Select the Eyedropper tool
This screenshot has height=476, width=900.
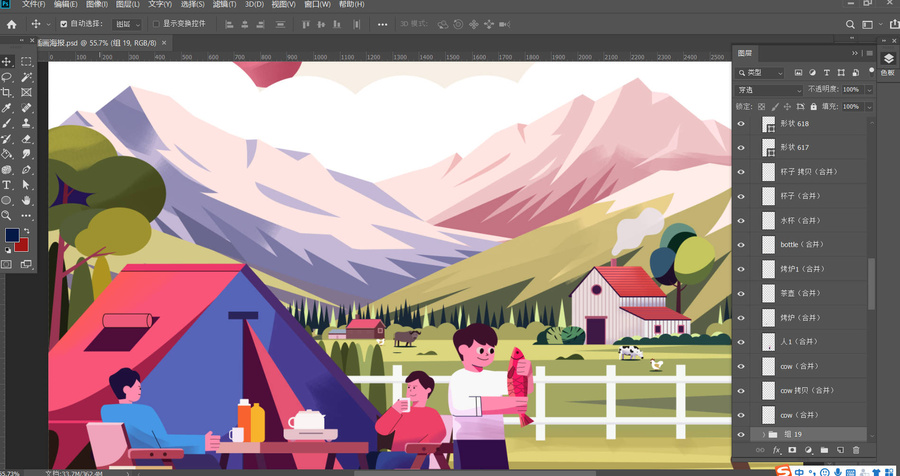7,108
